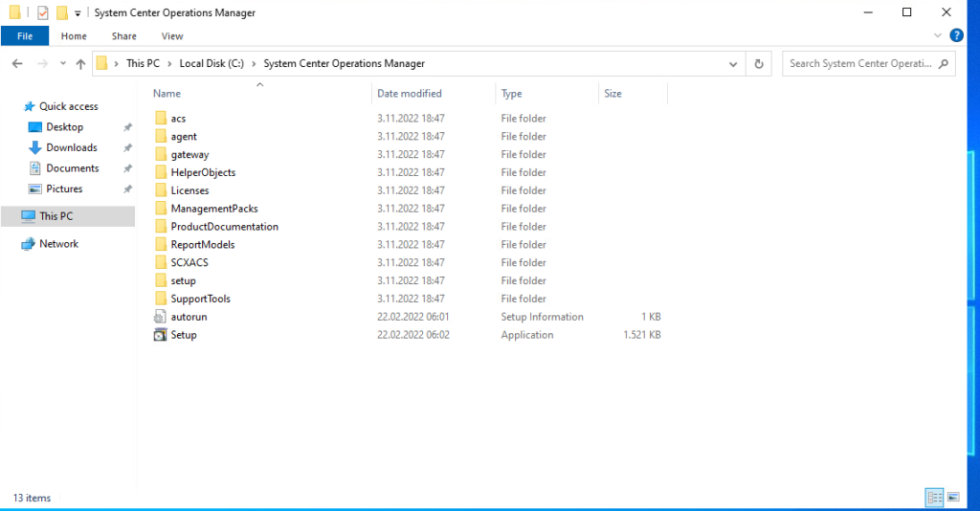Open the Help question mark icon

pyautogui.click(x=956, y=35)
